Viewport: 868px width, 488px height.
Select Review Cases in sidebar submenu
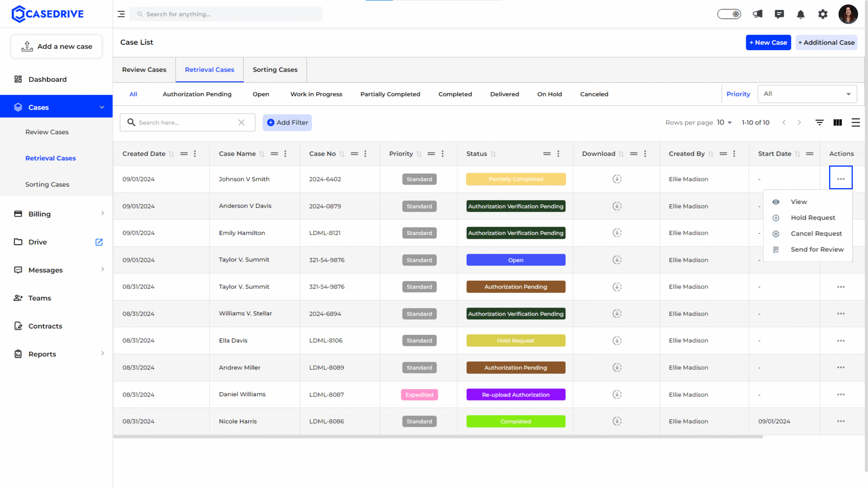point(47,132)
